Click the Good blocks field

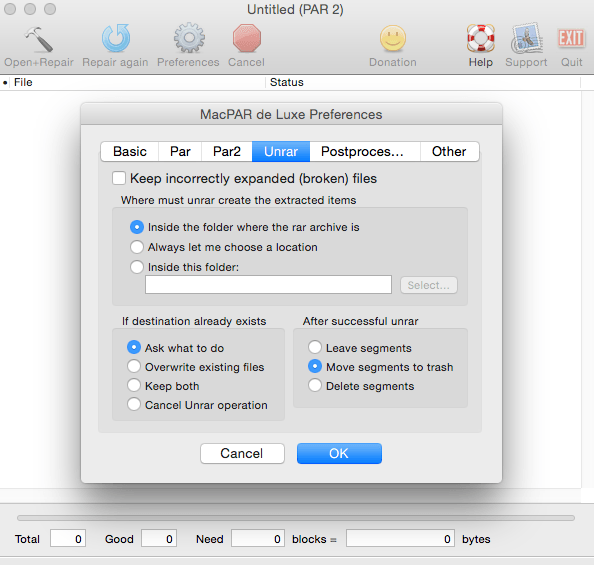[159, 538]
